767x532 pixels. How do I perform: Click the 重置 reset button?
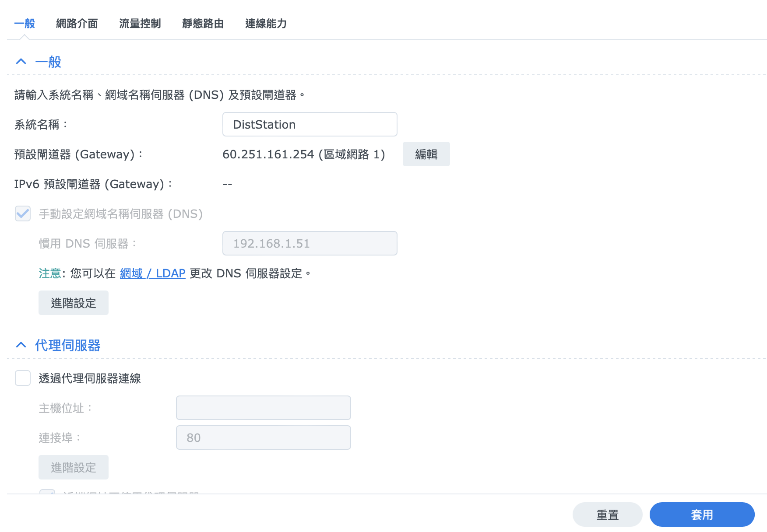pyautogui.click(x=607, y=515)
